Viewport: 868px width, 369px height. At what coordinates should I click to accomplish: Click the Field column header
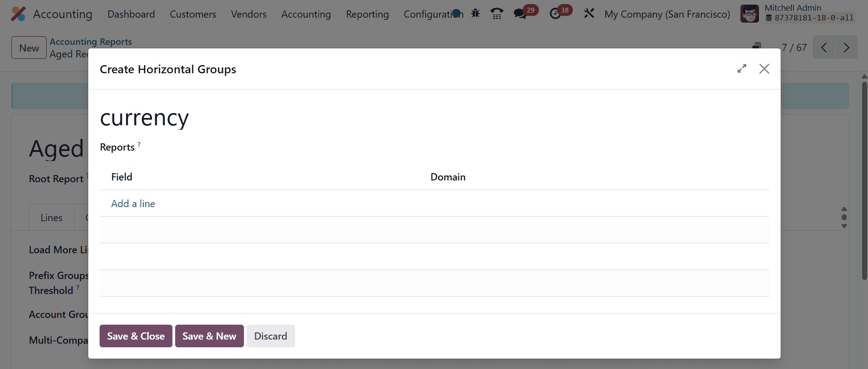[122, 177]
